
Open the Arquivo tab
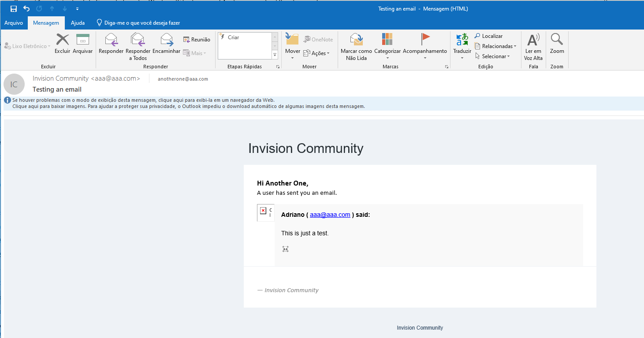pos(14,23)
